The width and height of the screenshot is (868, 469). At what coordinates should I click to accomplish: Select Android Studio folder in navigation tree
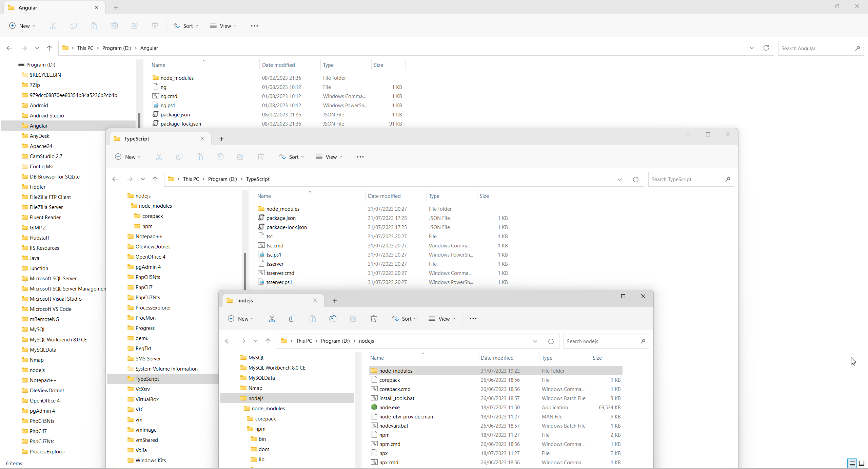click(47, 115)
